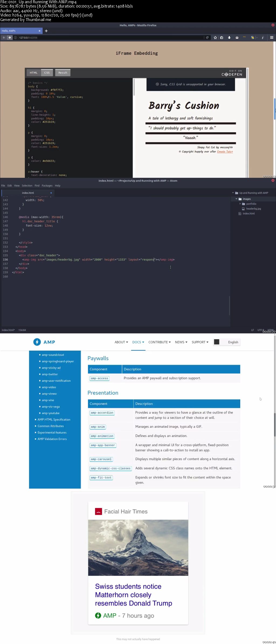276x644 pixels.
Task: Collapse the Up and Running with AMP project
Action: click(233, 193)
